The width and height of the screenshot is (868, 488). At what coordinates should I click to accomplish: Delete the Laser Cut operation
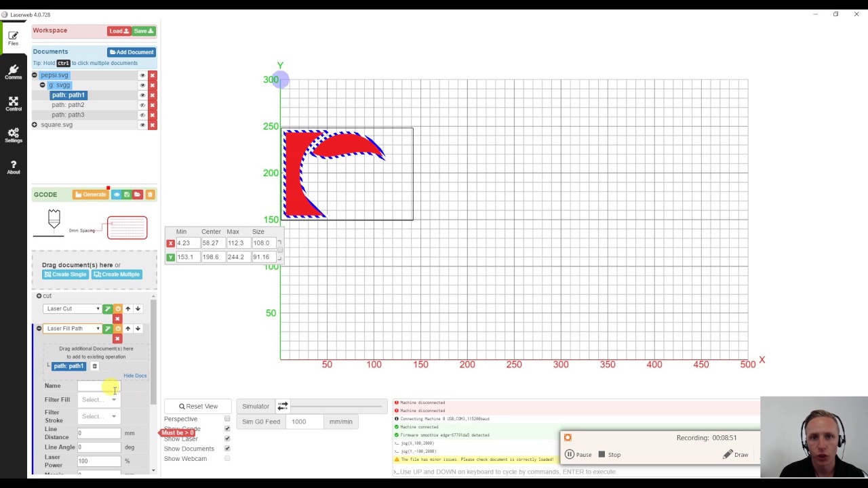point(117,319)
